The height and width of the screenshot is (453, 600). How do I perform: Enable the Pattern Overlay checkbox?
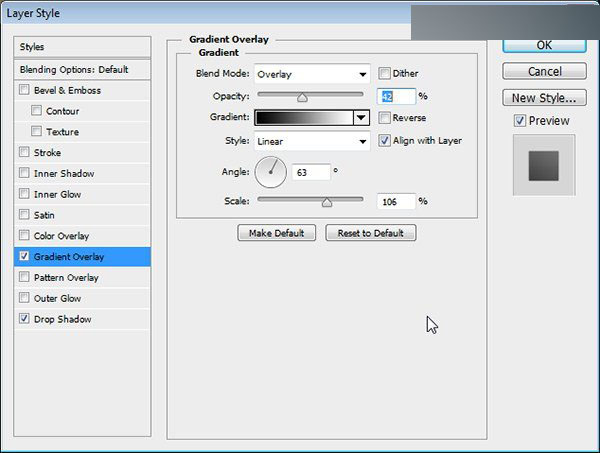[x=24, y=277]
